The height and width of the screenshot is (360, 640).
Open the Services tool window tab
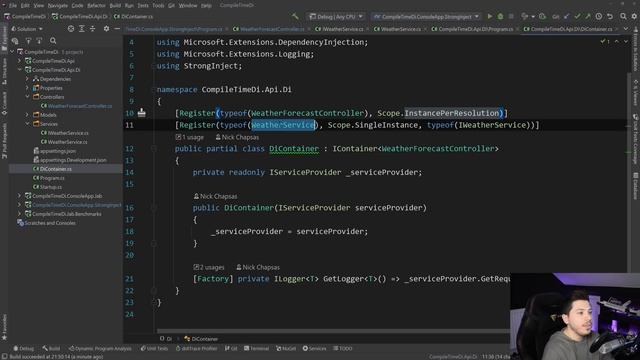click(314, 348)
